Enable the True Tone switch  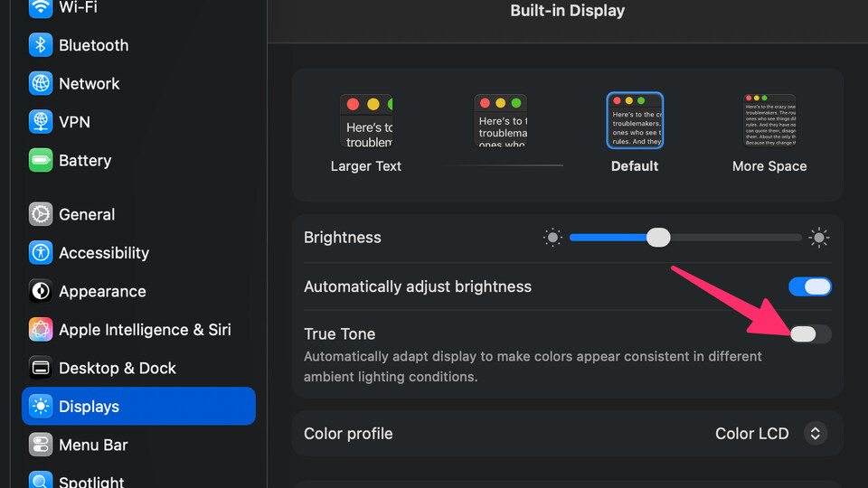810,333
